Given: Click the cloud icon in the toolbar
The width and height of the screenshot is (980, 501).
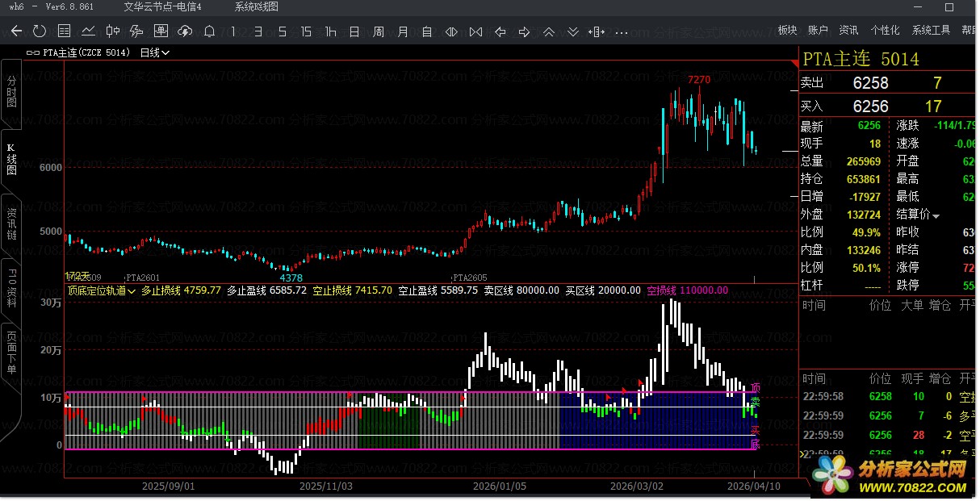Looking at the screenshot, I should pos(185,32).
